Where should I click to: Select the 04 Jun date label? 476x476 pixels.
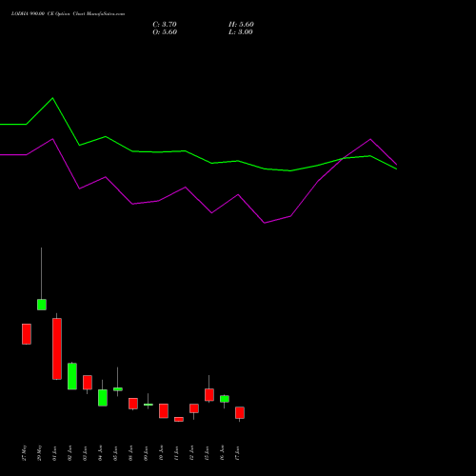coord(101,453)
